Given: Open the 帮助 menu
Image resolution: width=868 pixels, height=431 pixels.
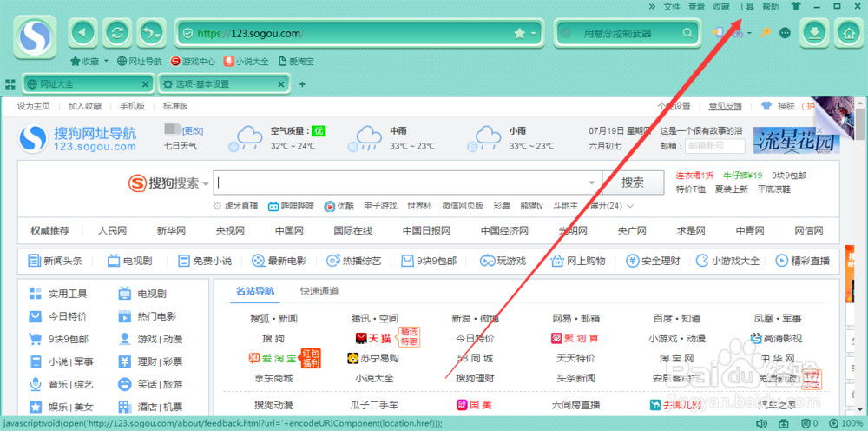Looking at the screenshot, I should [x=770, y=7].
